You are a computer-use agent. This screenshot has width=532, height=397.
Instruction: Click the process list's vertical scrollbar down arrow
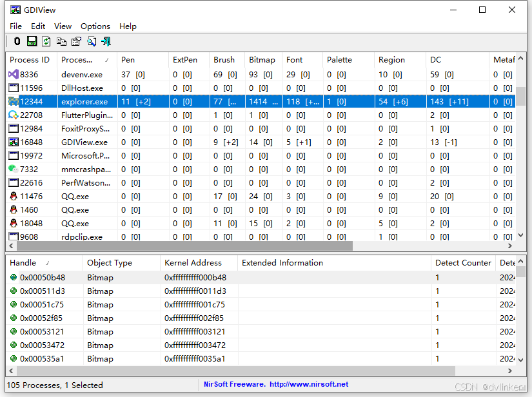pos(521,235)
